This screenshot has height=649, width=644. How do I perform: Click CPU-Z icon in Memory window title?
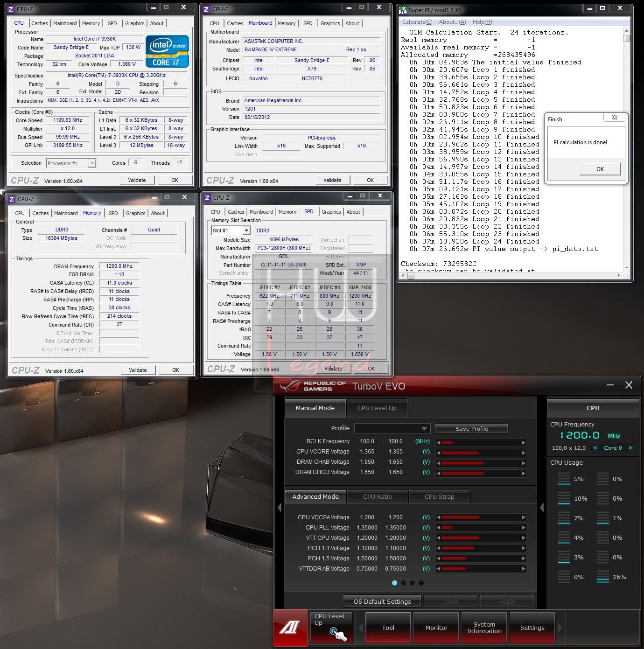12,199
